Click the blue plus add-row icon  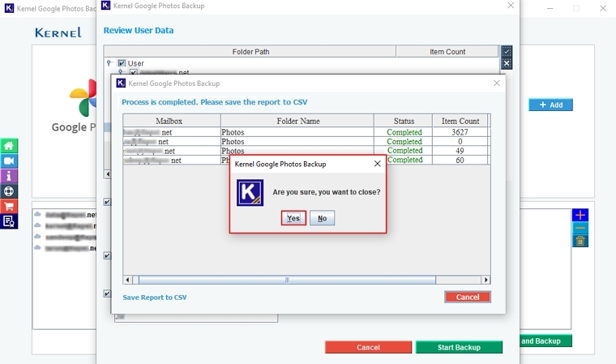[580, 215]
